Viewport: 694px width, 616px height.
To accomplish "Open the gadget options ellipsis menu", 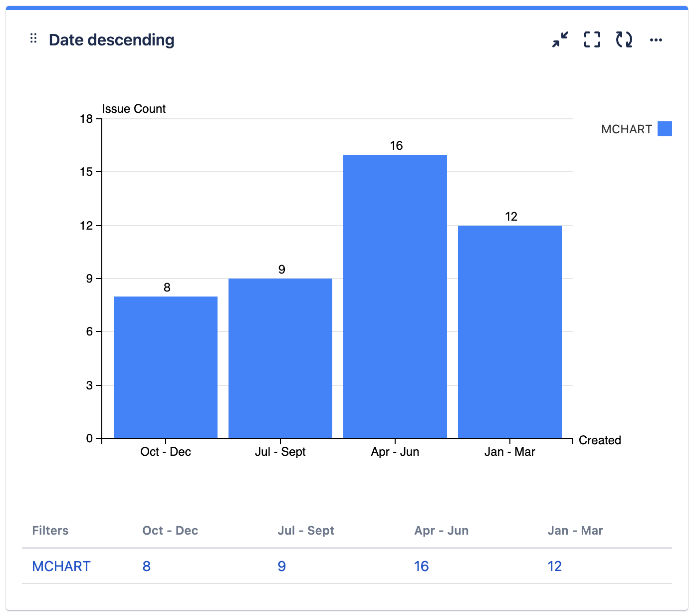I will [x=656, y=40].
